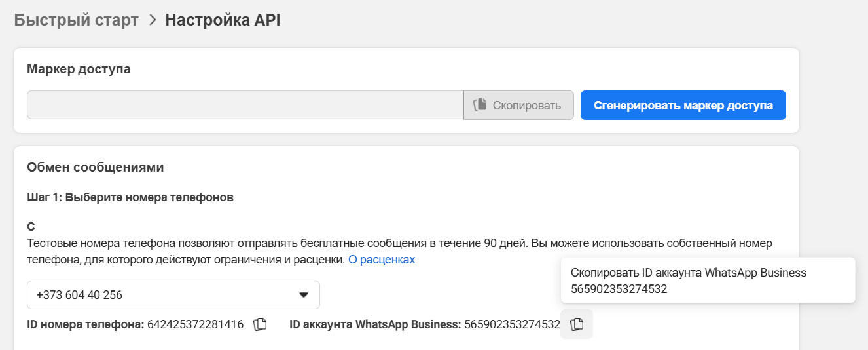Click the Маркер доступа section title
868x350 pixels.
(x=79, y=69)
